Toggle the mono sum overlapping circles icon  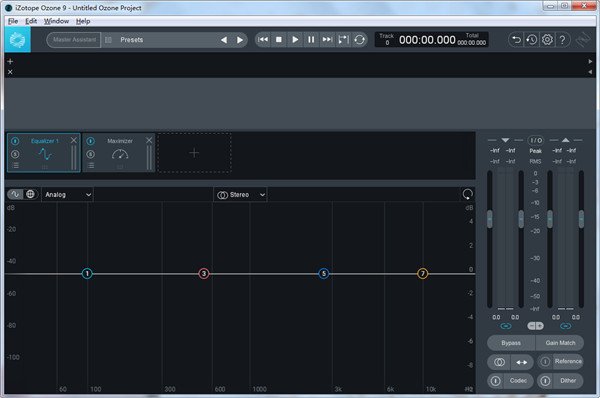coord(499,362)
